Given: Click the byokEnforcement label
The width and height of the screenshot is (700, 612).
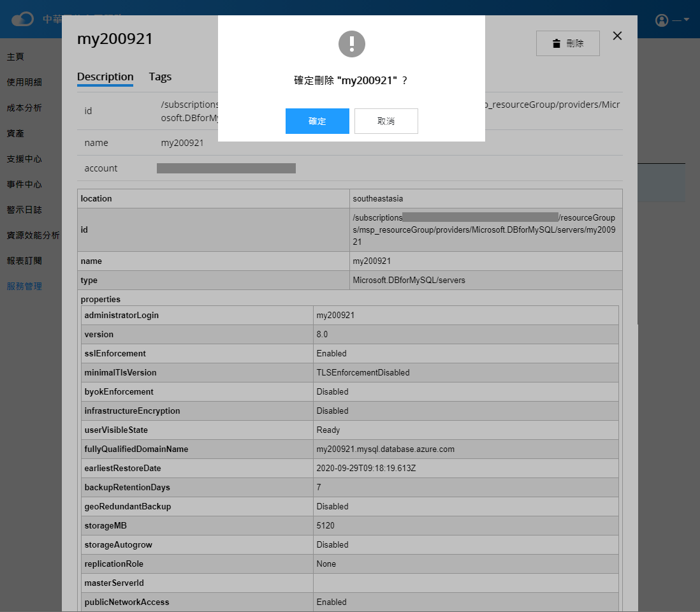Looking at the screenshot, I should click(119, 391).
